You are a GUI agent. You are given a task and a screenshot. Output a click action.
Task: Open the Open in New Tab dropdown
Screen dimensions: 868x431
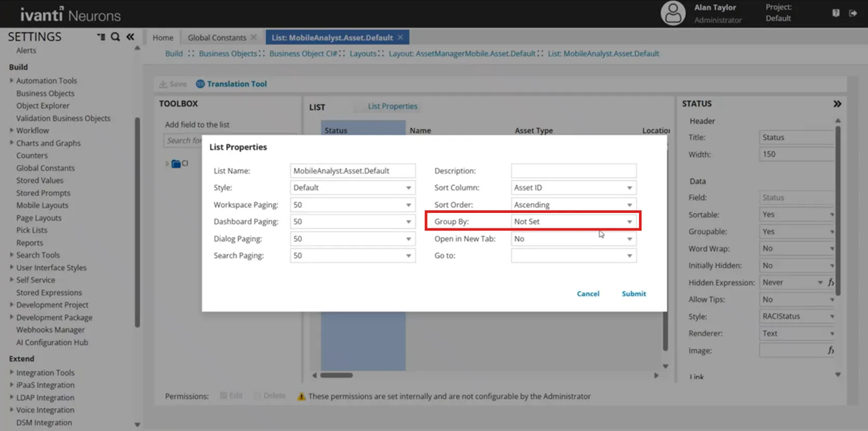(573, 239)
